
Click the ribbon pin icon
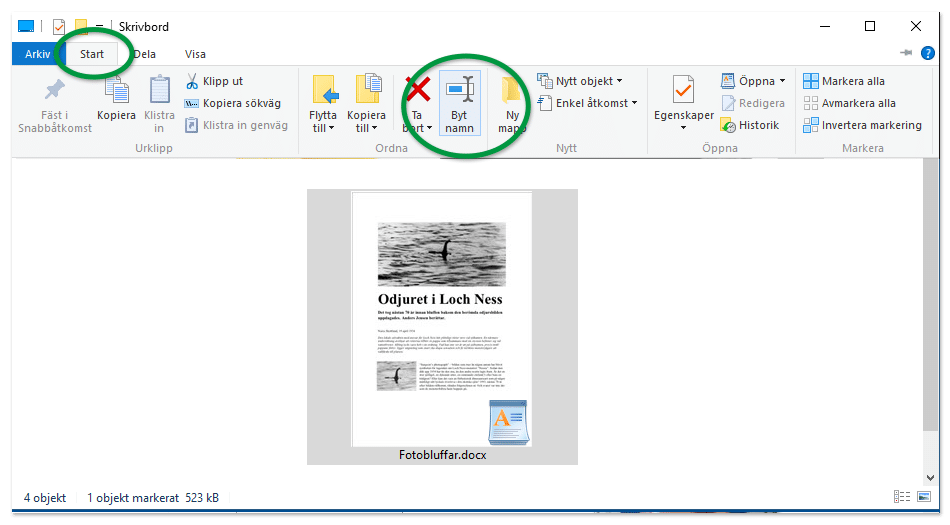pos(906,53)
